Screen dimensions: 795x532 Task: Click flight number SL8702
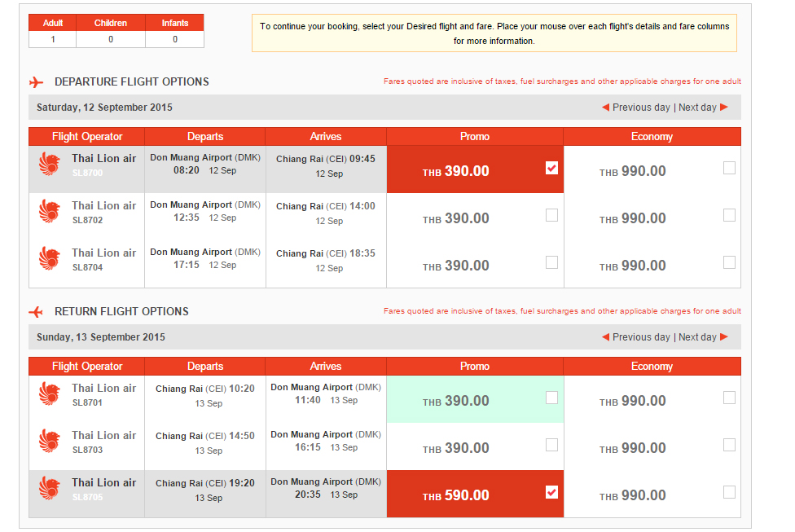(87, 220)
